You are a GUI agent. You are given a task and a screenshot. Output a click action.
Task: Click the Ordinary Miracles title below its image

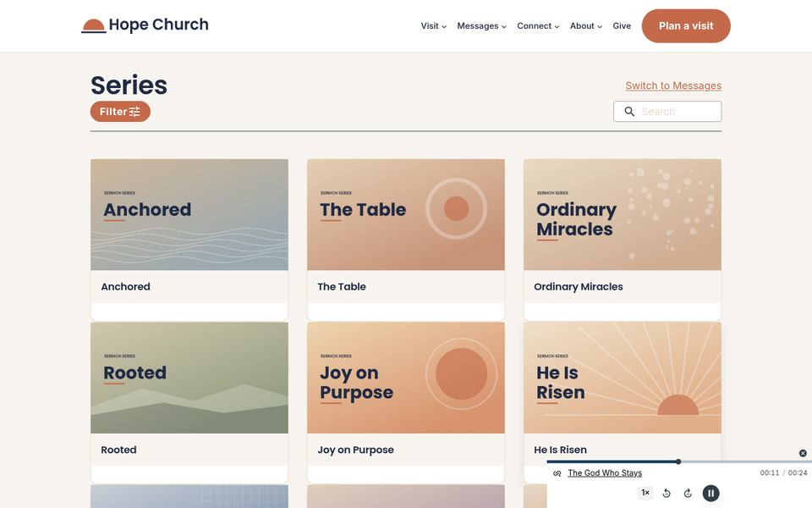coord(579,287)
